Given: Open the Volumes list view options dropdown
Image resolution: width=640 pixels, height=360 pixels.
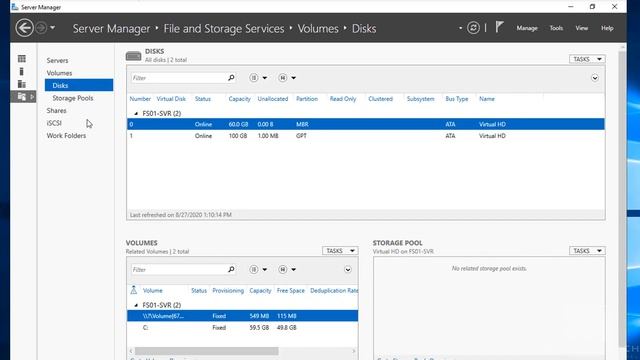Looking at the screenshot, I should [x=258, y=269].
